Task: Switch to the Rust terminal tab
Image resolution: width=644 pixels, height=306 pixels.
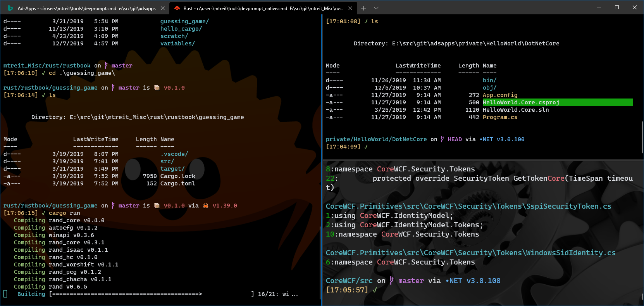Action: [x=263, y=8]
